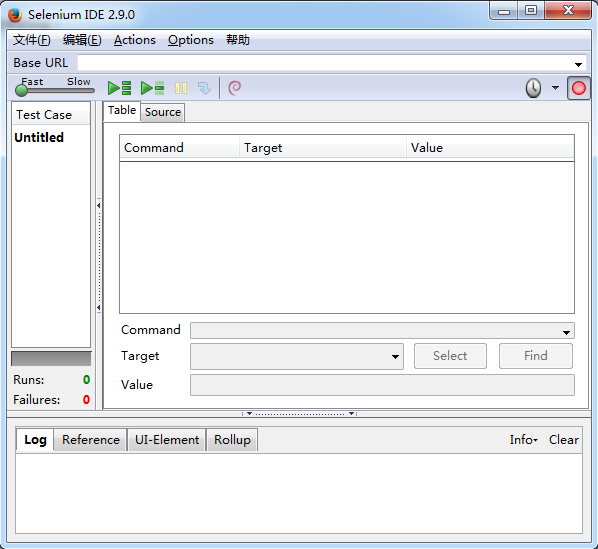
Task: Click the blue Step arrow icon
Action: click(x=204, y=88)
